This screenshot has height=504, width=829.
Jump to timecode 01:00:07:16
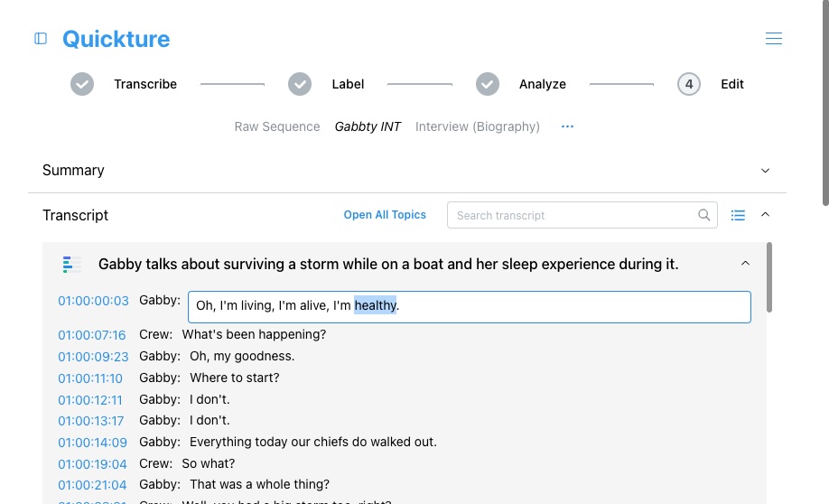(x=92, y=335)
